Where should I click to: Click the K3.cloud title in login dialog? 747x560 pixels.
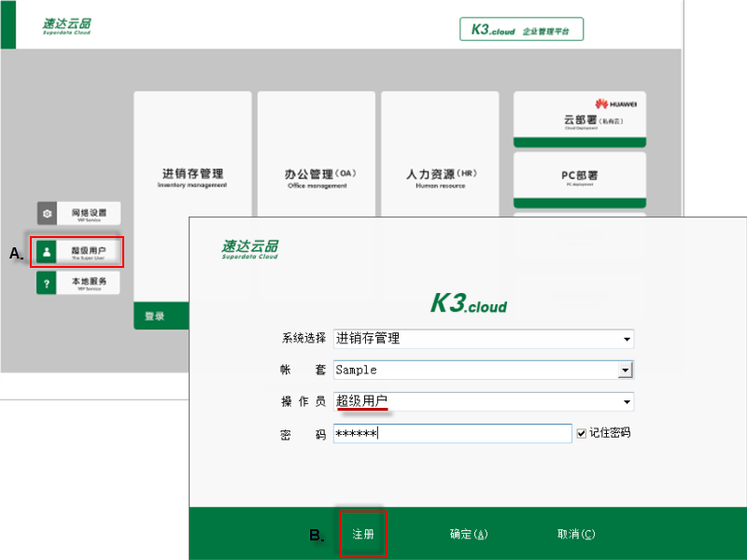click(469, 303)
